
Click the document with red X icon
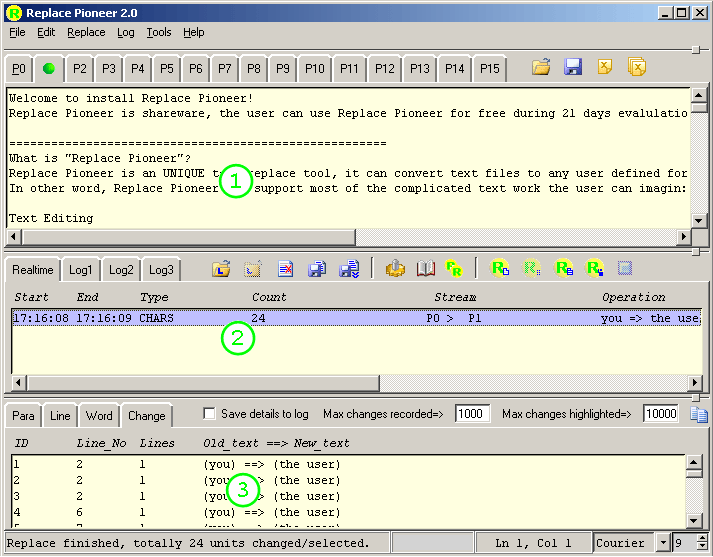click(285, 269)
